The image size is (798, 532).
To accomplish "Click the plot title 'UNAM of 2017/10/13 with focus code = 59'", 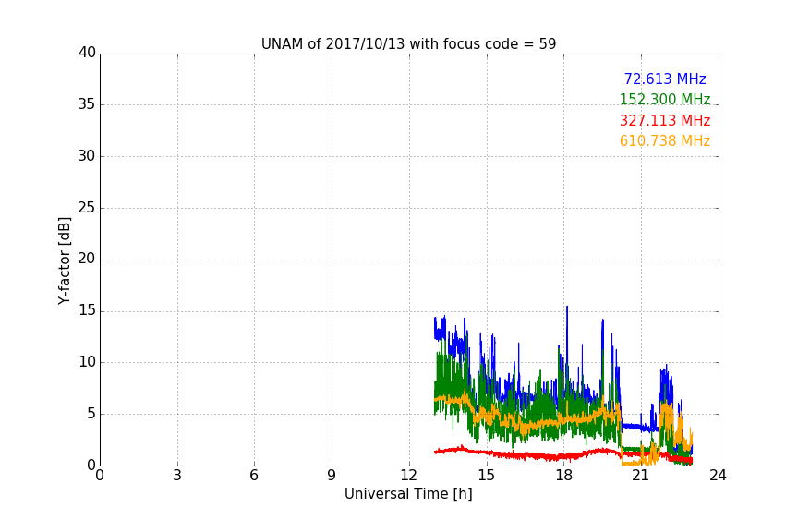I will [x=408, y=44].
